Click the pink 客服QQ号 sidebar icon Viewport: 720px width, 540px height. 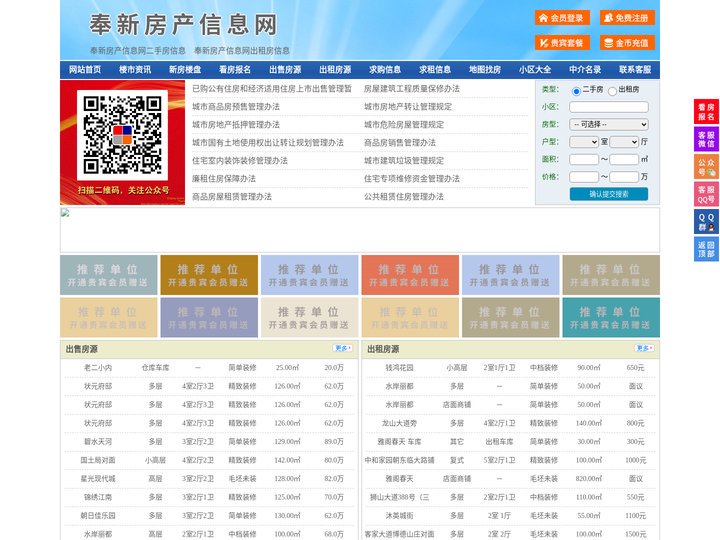706,195
